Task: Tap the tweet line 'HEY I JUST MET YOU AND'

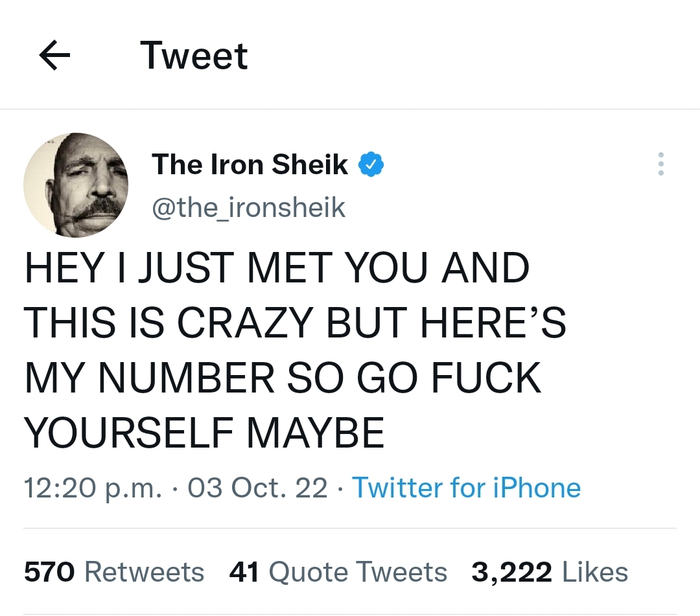Action: (277, 268)
